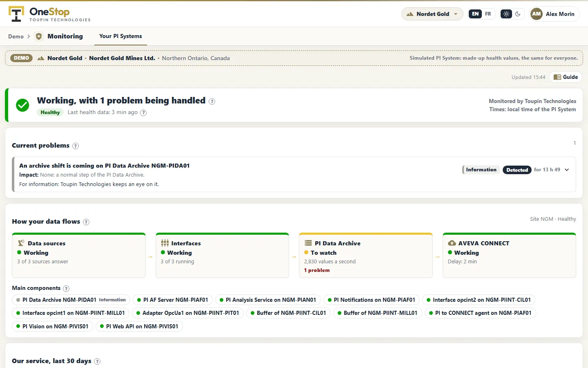Viewport: 588px width, 368px height.
Task: Open Interface opcint1 on NGM-PIINT-MILL01 chip
Action: (71, 313)
